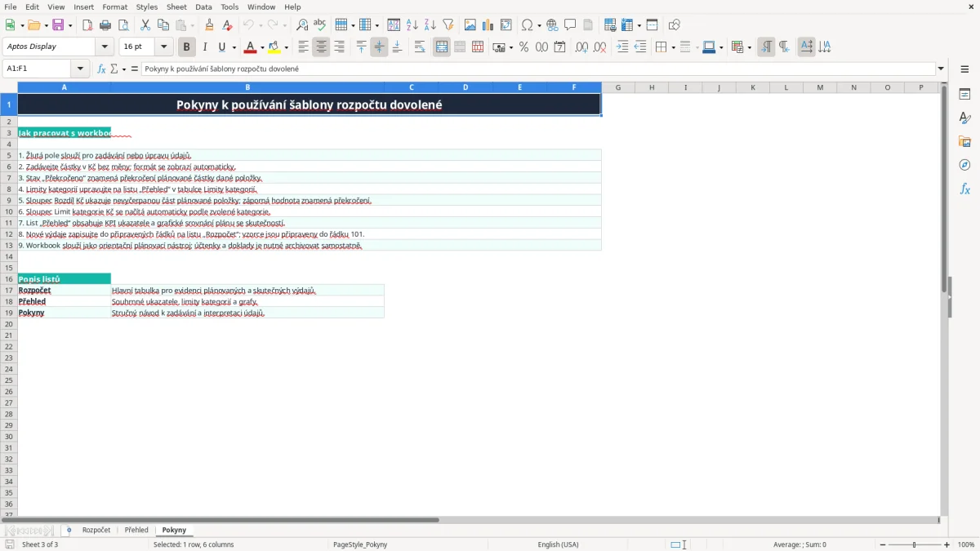
Task: Open the Function Wizard beside the Name Box
Action: pos(102,69)
